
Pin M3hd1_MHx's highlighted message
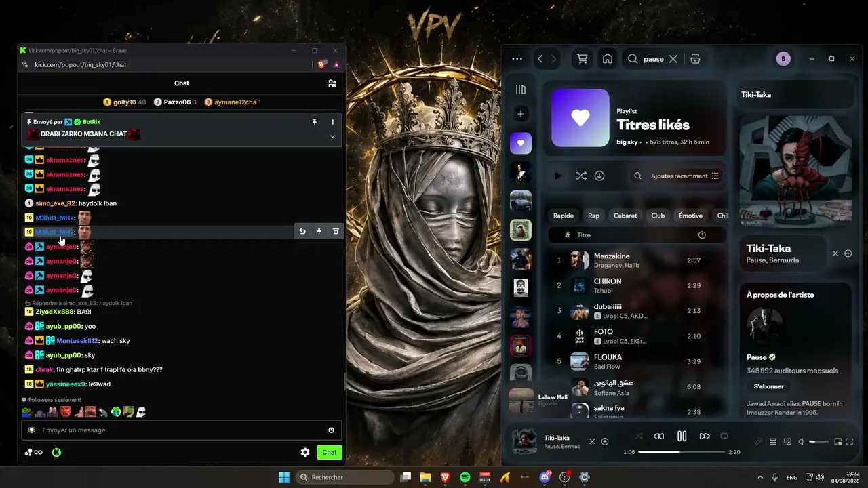[319, 231]
